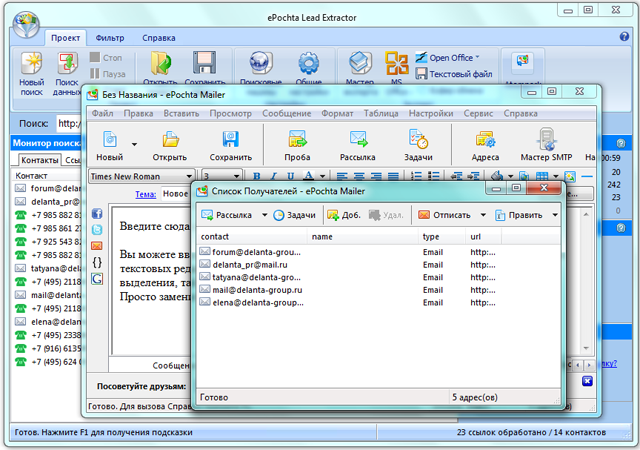Click the Поиск URL field in Lead Extractor
Image resolution: width=640 pixels, height=450 pixels.
click(x=69, y=123)
